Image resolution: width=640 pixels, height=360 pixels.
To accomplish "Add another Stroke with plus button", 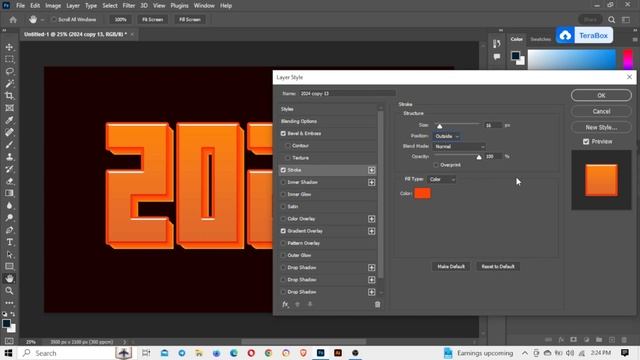I will (x=371, y=170).
